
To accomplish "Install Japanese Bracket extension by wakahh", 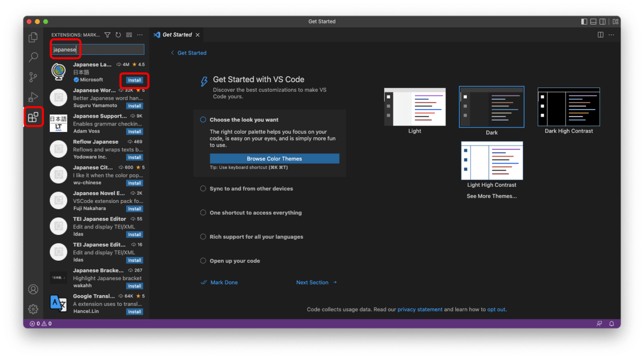I will coord(135,286).
